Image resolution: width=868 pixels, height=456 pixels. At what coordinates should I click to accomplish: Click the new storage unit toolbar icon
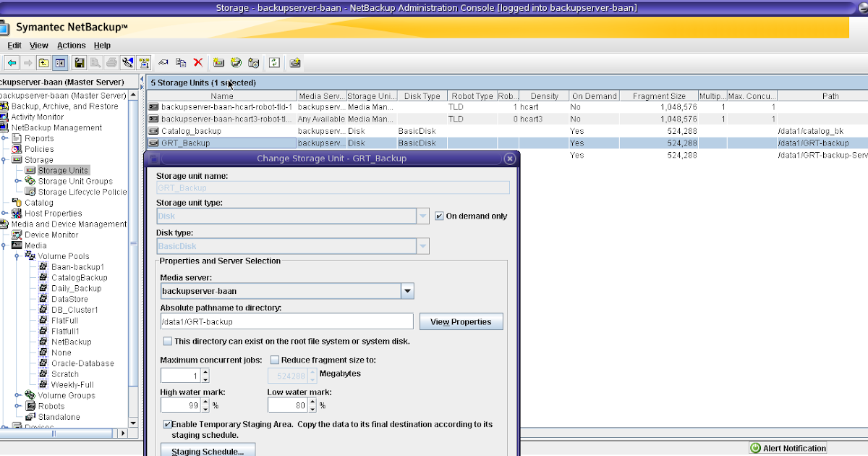(218, 63)
